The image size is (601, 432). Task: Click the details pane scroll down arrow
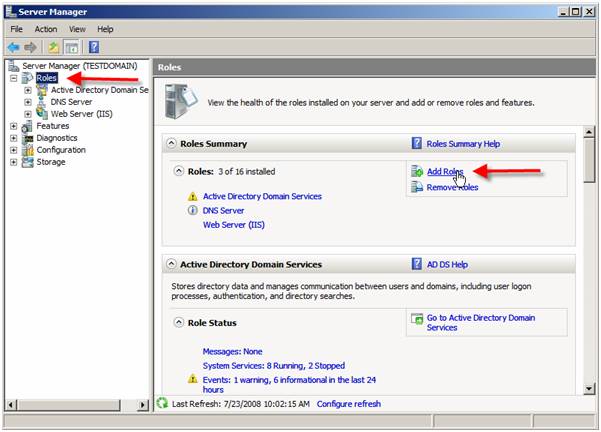589,389
